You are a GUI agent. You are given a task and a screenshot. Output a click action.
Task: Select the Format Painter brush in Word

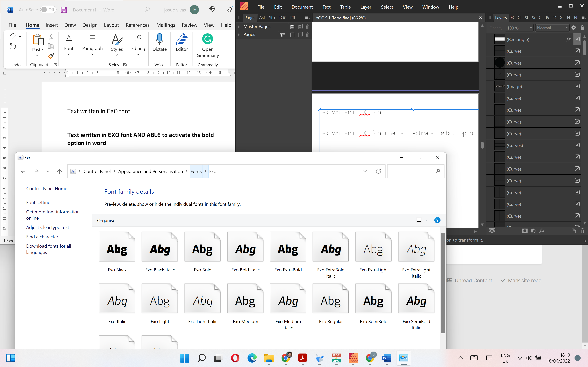[51, 56]
